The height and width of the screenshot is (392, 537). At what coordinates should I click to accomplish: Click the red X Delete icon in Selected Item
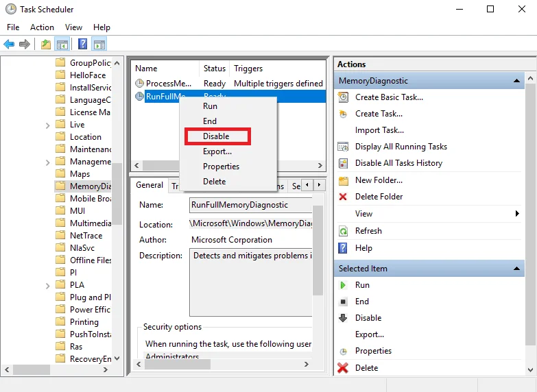pyautogui.click(x=343, y=368)
